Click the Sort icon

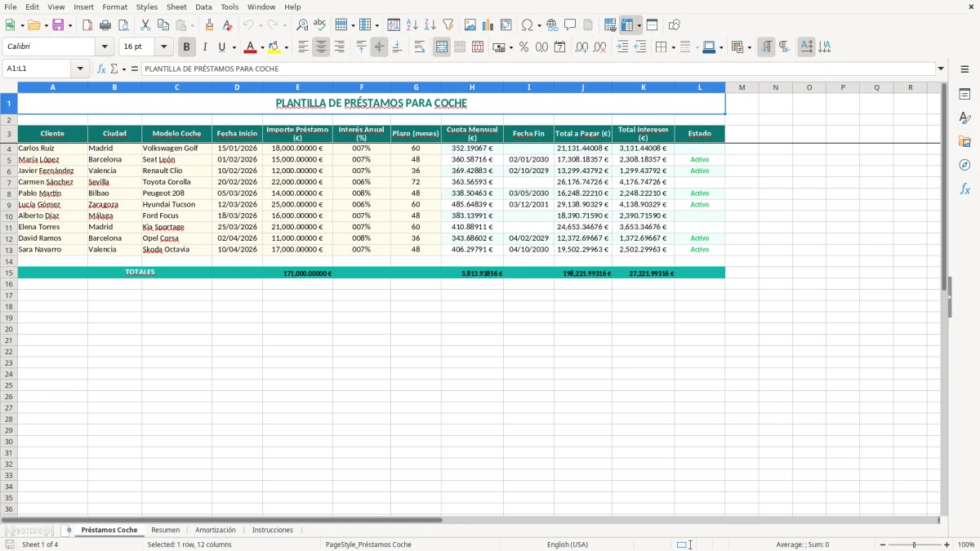(394, 25)
